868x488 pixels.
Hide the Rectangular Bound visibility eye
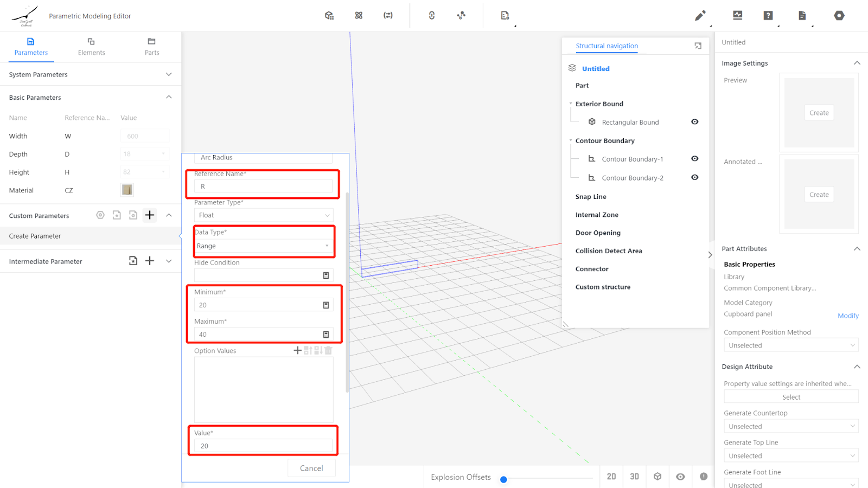(694, 122)
